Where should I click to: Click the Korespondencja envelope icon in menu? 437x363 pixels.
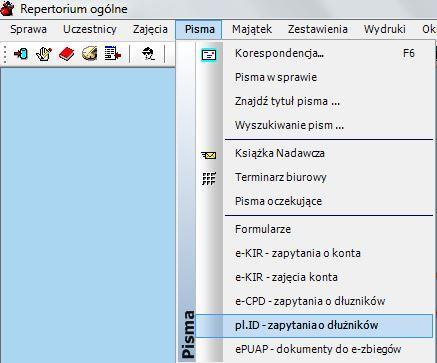[x=209, y=54]
